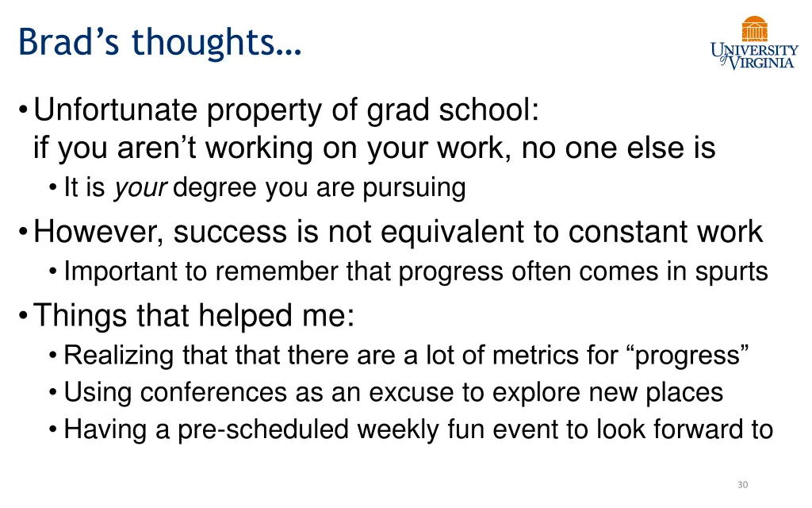Select the sub-bullet "degree you are pursuing"
The width and height of the screenshot is (812, 508).
coord(319,188)
